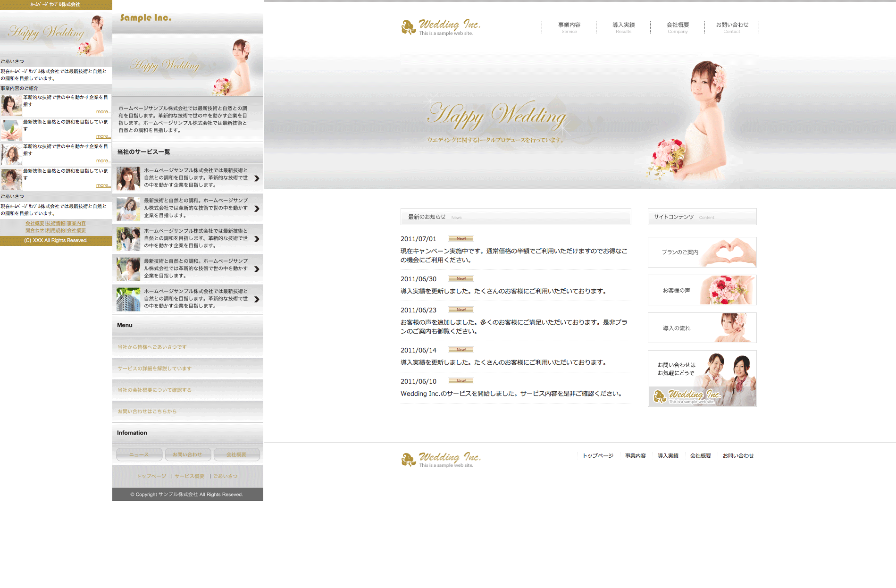Click the Wedding Inc. header logo
The width and height of the screenshot is (896, 588).
(x=441, y=27)
